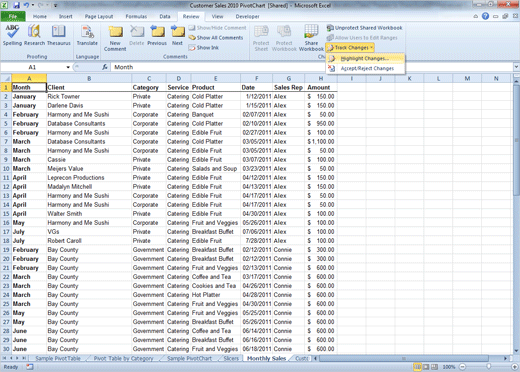
Task: Click the Select All corner button
Action: coord(6,78)
